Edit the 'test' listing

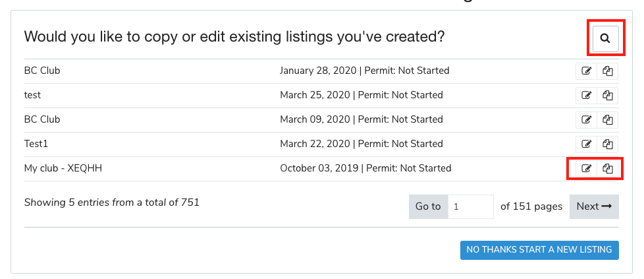pos(586,96)
